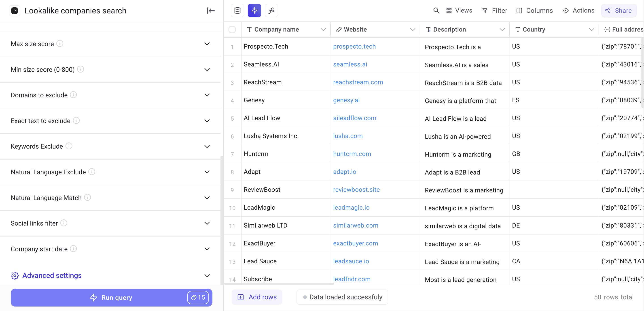Screen dimensions: 644x311
Task: Click the horizontal table scrollbar
Action: coord(279,284)
